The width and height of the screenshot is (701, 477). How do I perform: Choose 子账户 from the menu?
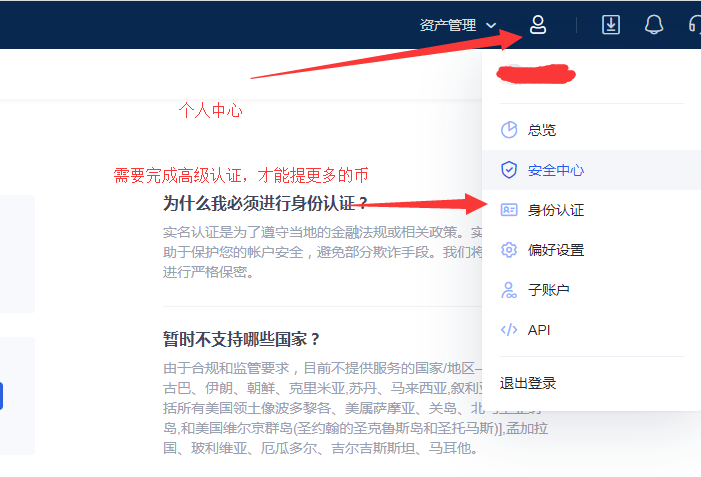click(591, 290)
